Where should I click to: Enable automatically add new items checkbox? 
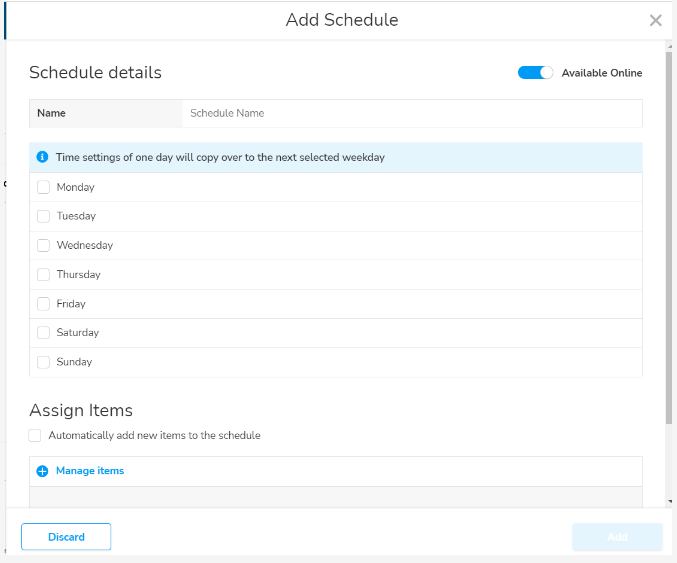[x=35, y=435]
